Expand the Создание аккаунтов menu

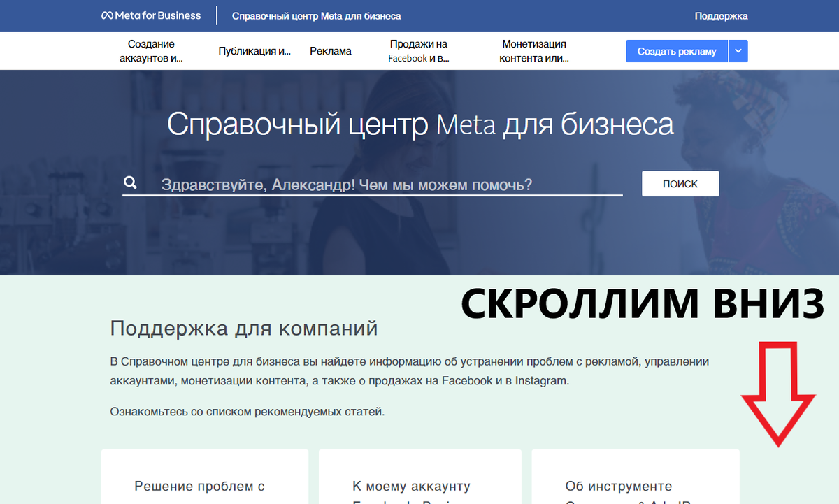151,50
